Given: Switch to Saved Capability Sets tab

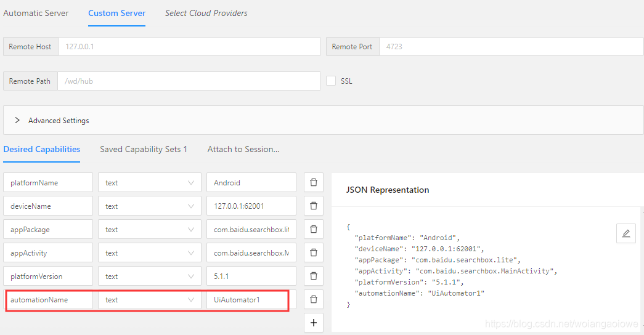Looking at the screenshot, I should coord(144,149).
